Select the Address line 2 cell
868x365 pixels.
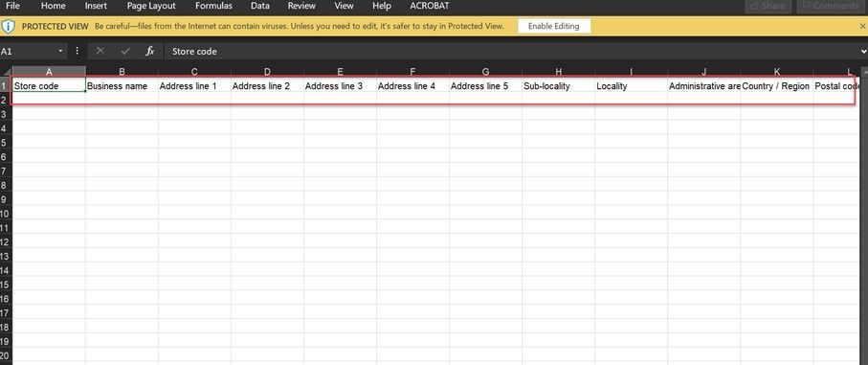[x=267, y=86]
